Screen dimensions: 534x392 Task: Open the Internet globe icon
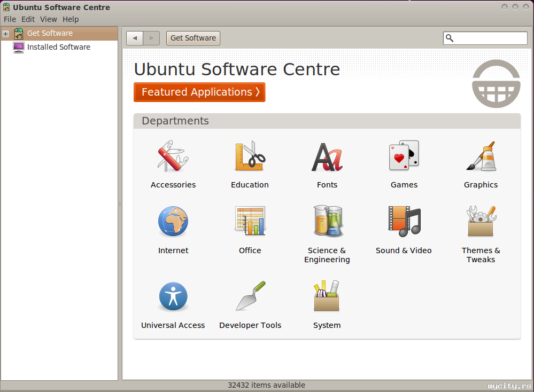[173, 222]
